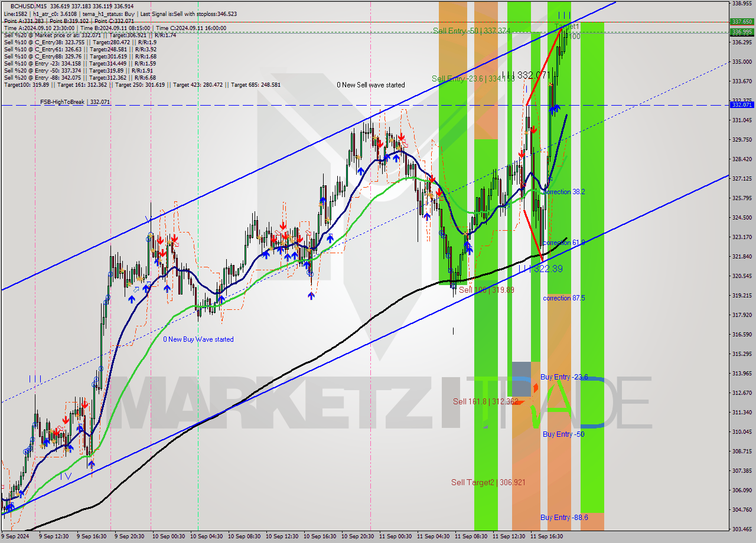Click the 338.955 price axis value

(742, 3)
